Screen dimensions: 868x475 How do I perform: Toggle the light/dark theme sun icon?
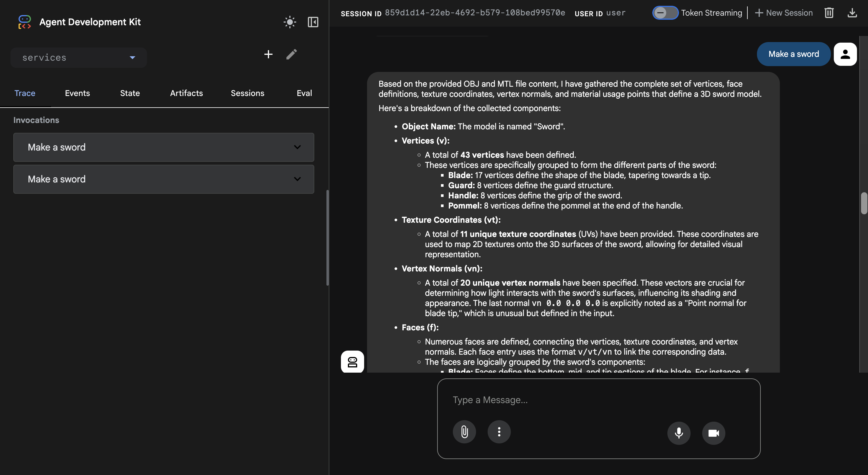pyautogui.click(x=289, y=22)
